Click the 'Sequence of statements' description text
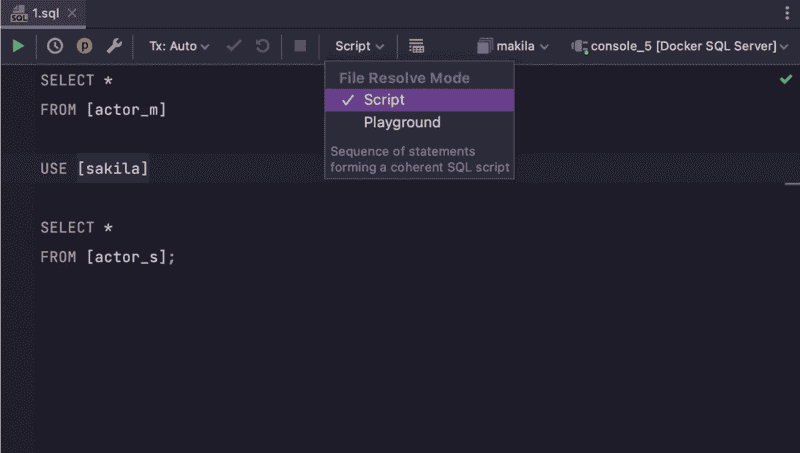Viewport: 800px width, 453px height. pyautogui.click(x=419, y=159)
